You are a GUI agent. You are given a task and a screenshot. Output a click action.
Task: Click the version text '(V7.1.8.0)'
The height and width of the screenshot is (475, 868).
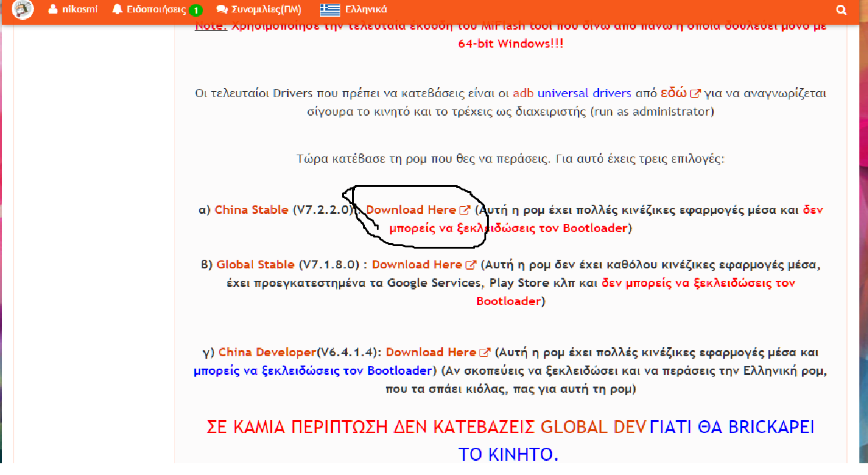(329, 265)
